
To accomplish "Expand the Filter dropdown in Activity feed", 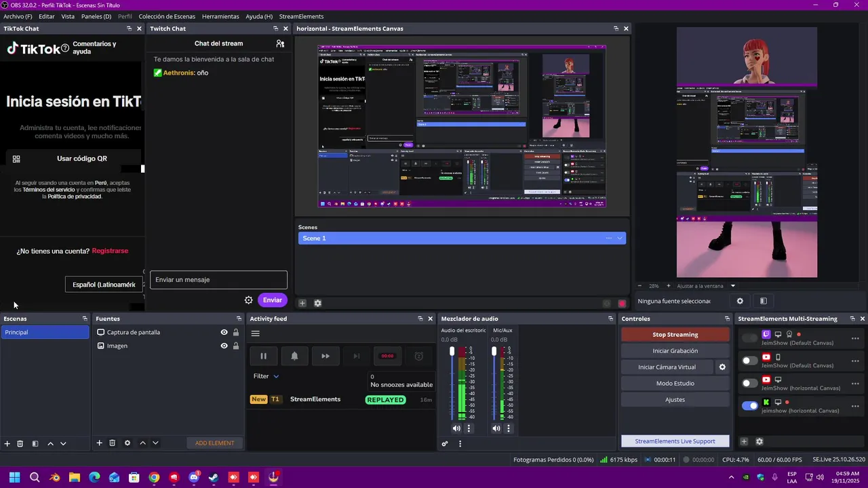I will (267, 376).
